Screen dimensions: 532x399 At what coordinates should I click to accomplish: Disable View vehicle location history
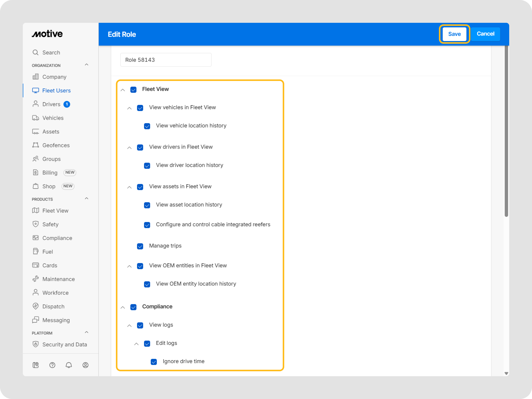pyautogui.click(x=147, y=126)
